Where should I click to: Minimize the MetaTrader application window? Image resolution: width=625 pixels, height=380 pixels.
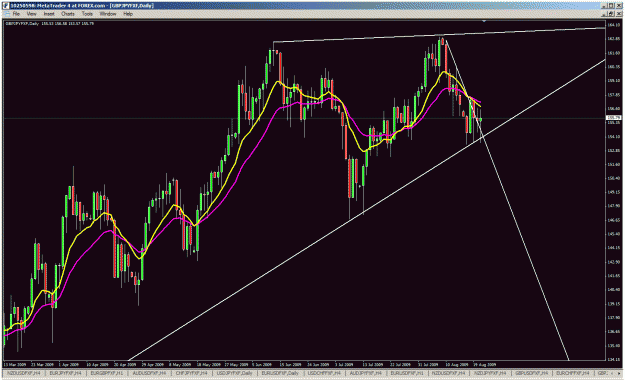point(605,6)
